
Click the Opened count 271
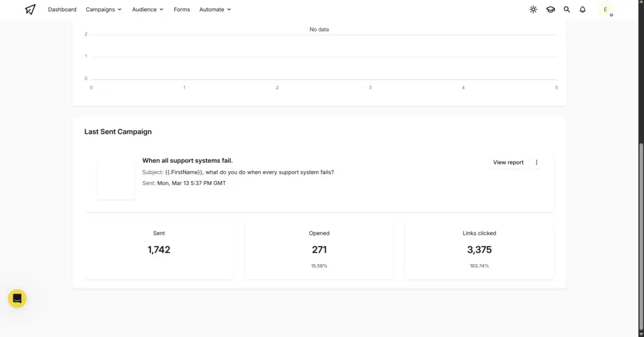coord(319,250)
